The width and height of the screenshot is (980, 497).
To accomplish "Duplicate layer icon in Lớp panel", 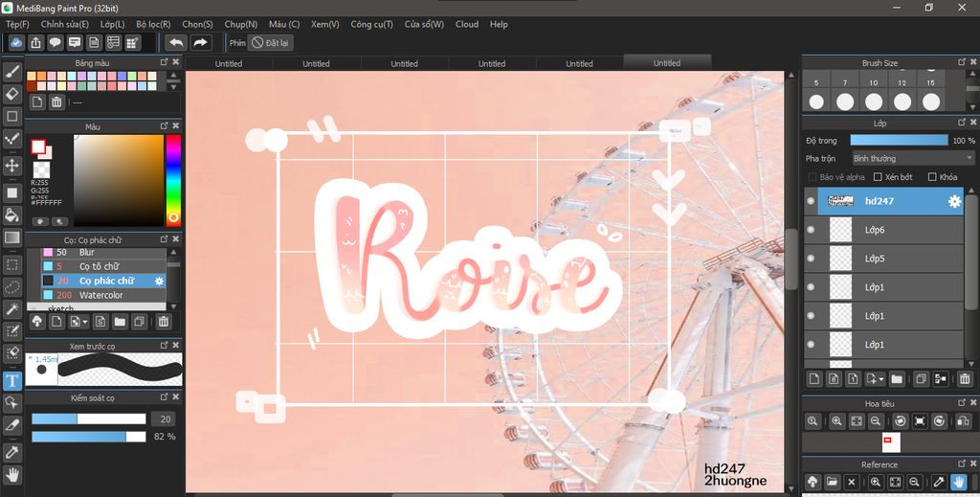I will (920, 379).
